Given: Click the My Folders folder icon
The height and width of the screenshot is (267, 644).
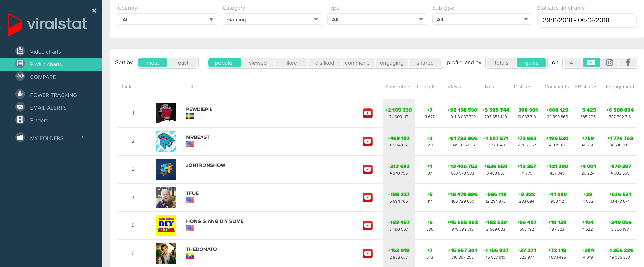Looking at the screenshot, I should pos(20,138).
